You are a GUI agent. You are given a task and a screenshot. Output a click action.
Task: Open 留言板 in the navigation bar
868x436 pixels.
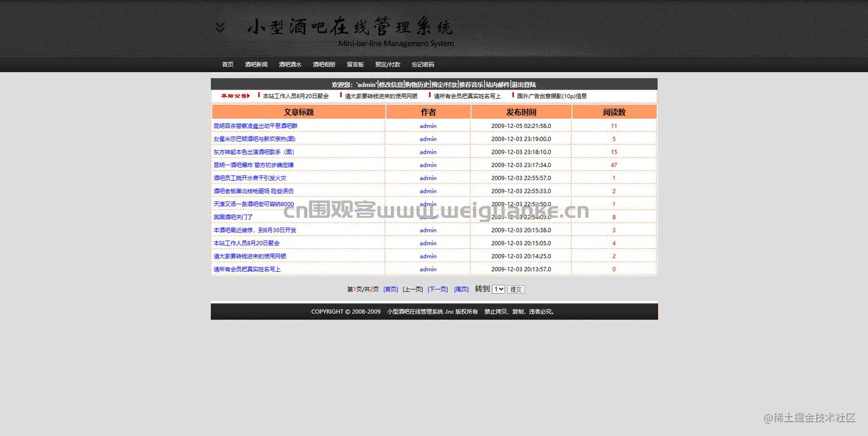[355, 64]
